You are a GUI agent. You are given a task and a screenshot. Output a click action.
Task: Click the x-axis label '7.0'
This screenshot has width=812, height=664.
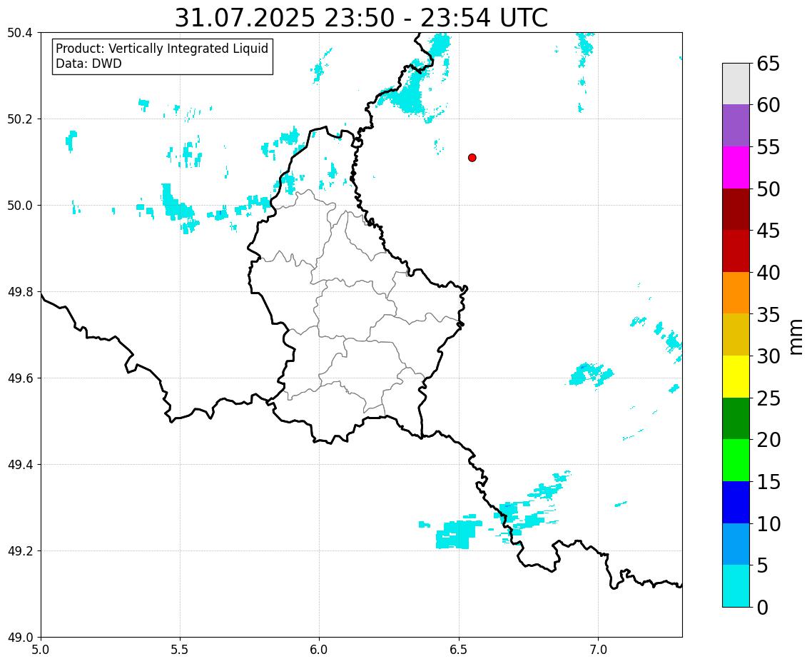click(x=598, y=650)
